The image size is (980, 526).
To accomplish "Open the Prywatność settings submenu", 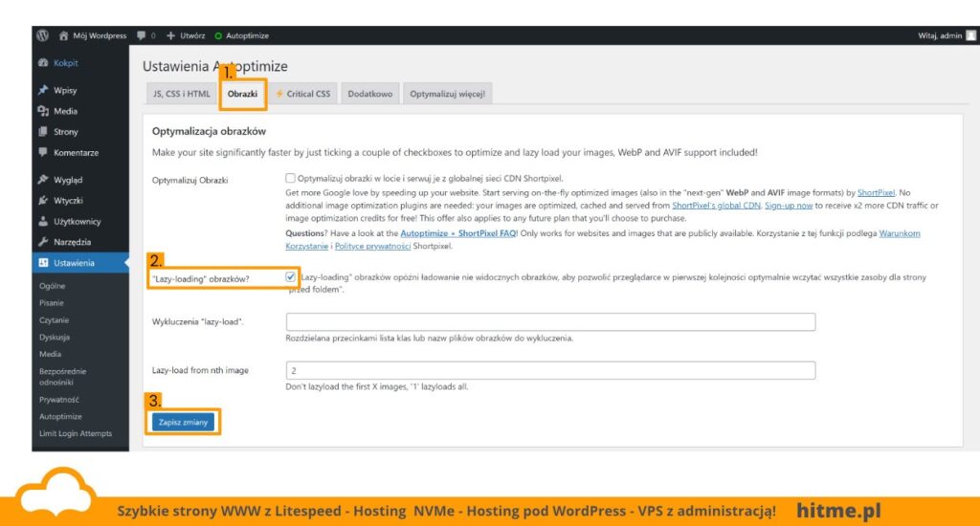I will pyautogui.click(x=58, y=399).
